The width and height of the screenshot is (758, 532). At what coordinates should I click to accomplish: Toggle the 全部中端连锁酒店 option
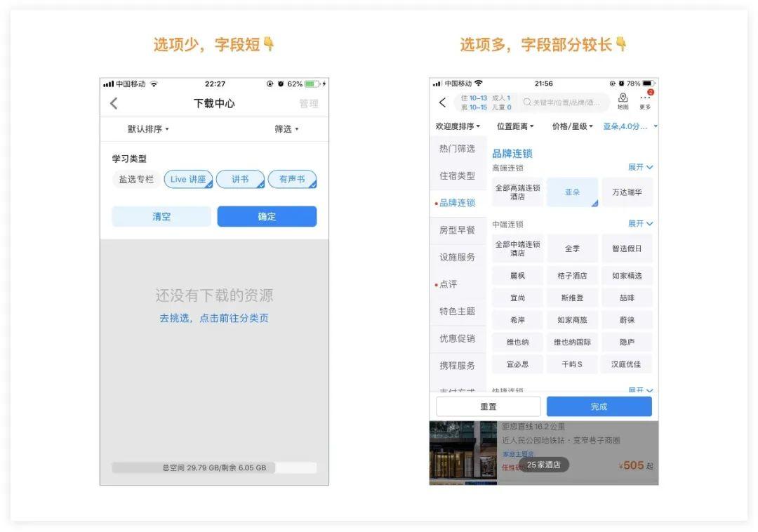tap(517, 249)
